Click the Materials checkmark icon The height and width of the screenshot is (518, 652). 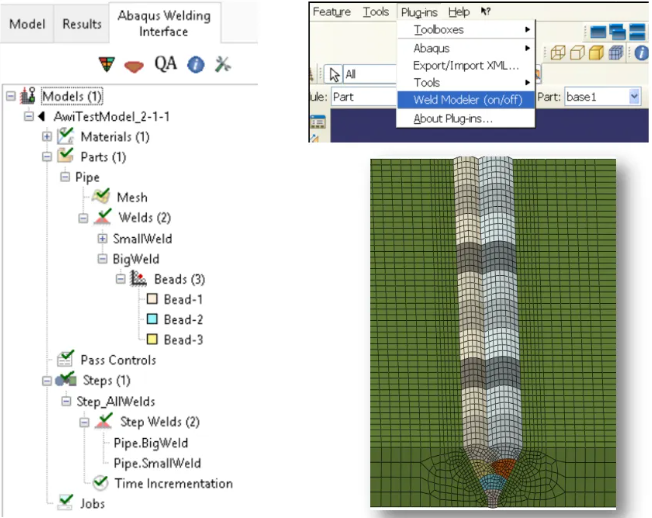[65, 136]
